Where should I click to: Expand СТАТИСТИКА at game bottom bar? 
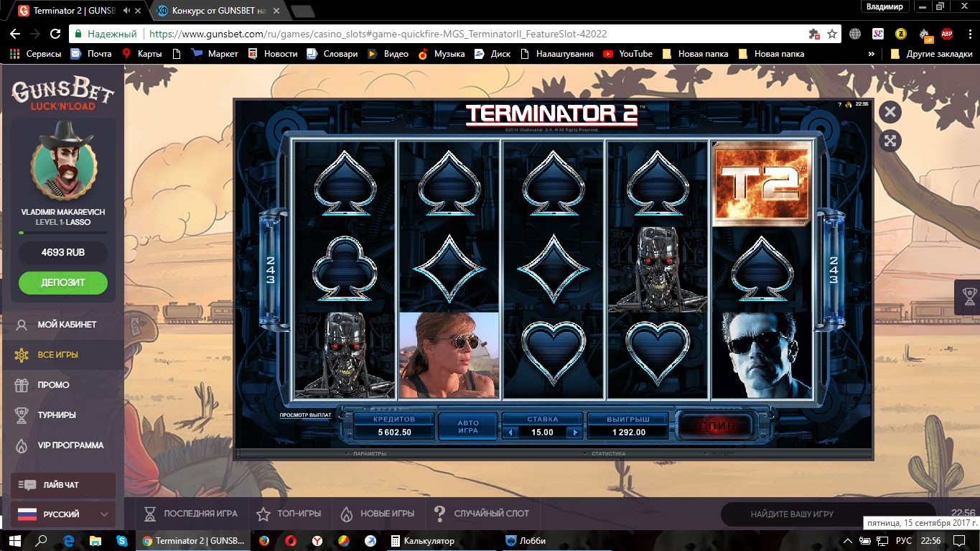pyautogui.click(x=608, y=454)
